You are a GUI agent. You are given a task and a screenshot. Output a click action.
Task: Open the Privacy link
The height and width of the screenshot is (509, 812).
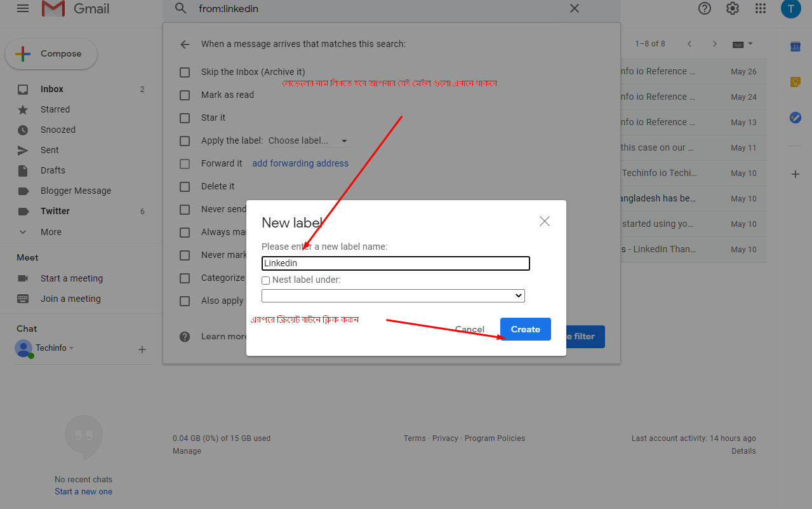click(445, 438)
